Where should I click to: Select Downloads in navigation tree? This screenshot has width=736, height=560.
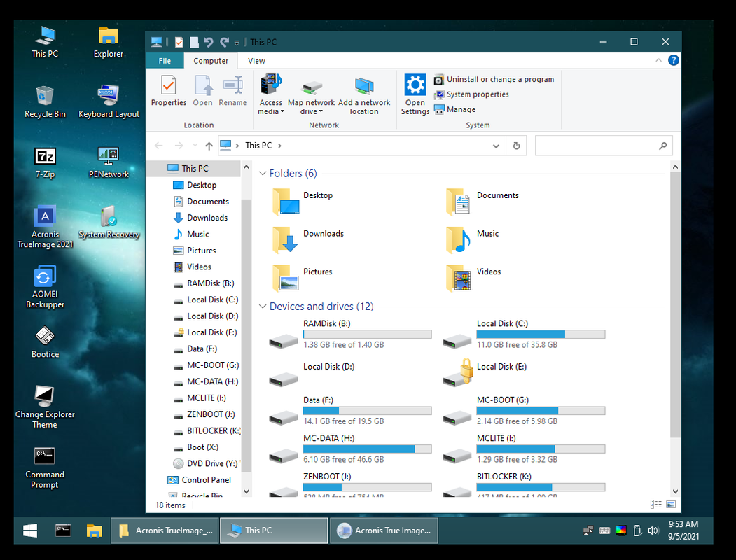click(207, 218)
